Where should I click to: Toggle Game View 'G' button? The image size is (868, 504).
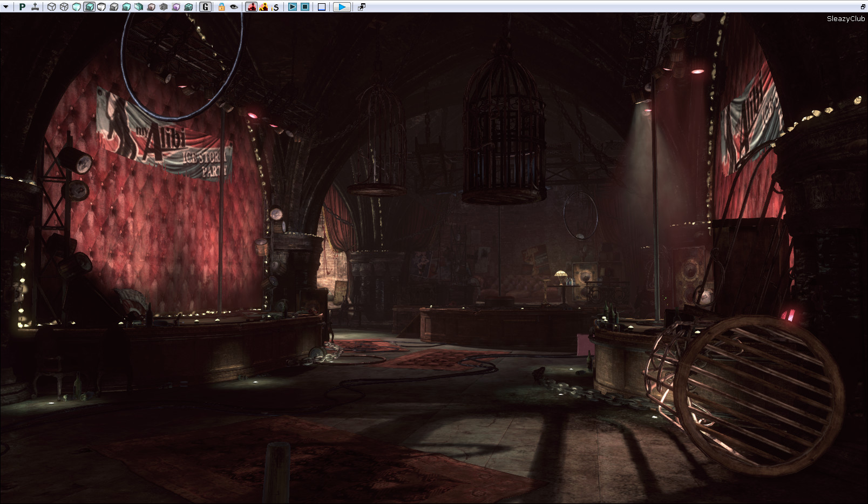click(205, 7)
